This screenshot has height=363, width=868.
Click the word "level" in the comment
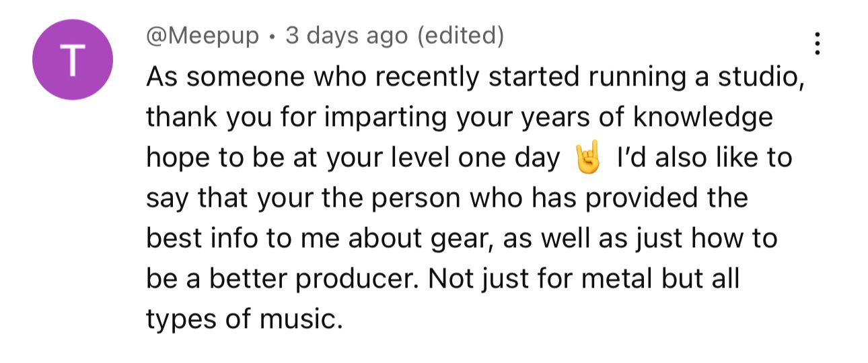(x=419, y=158)
